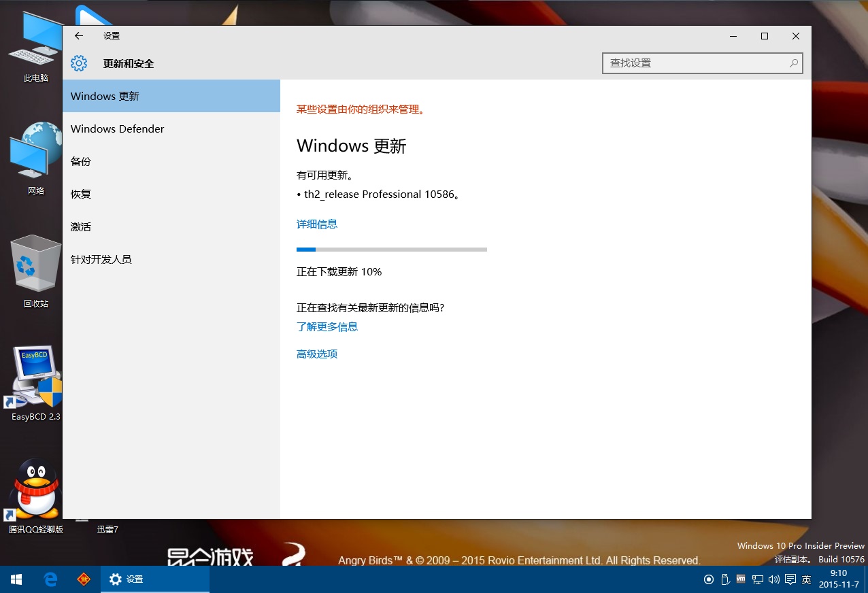Open Windows Defender settings page
Screen dimensions: 868x593
[171, 129]
